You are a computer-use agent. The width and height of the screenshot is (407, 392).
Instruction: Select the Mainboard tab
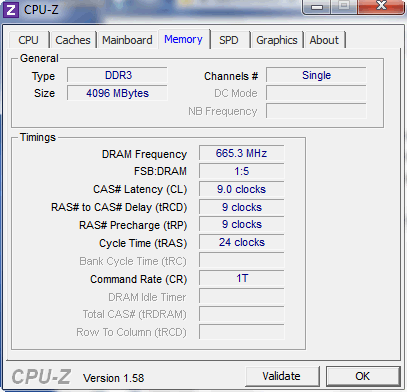(x=127, y=40)
